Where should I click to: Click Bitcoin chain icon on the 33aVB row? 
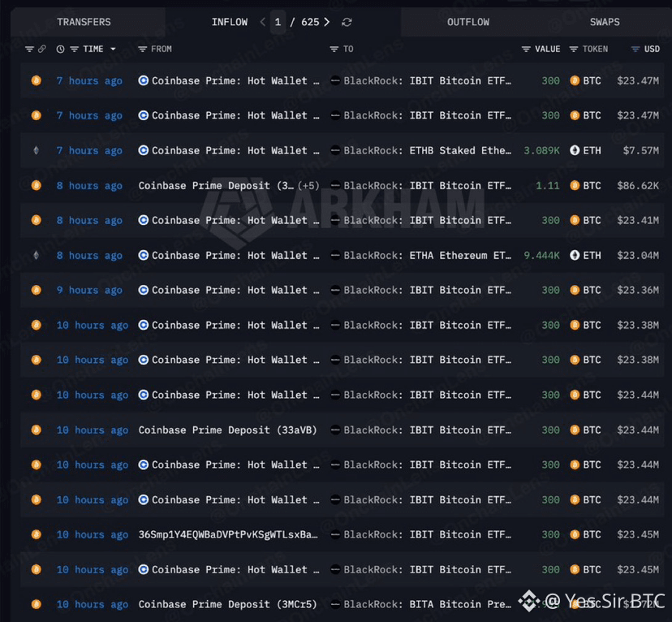(x=37, y=430)
